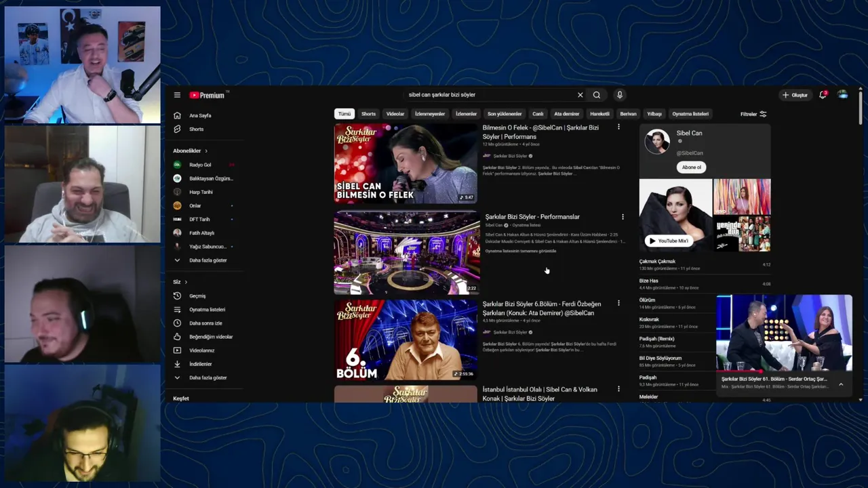Select the Yılbaşı filter chip
Screen dimensions: 868x488
[654, 114]
